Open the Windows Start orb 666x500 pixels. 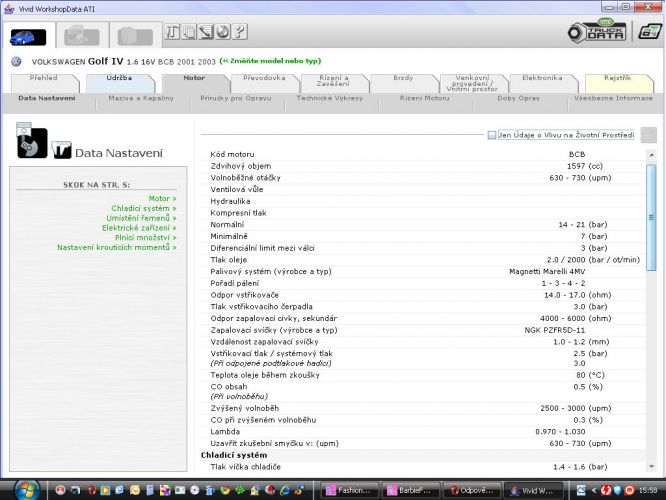(27, 490)
